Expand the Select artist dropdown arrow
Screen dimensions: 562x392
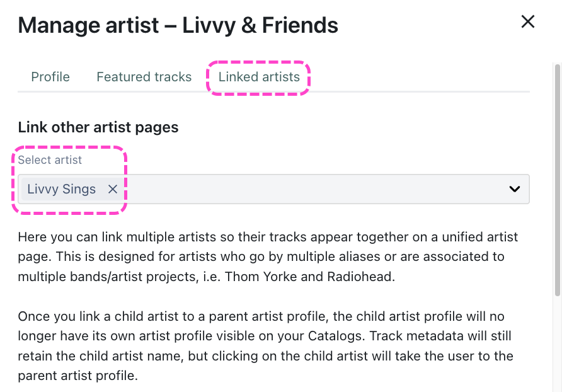click(515, 189)
